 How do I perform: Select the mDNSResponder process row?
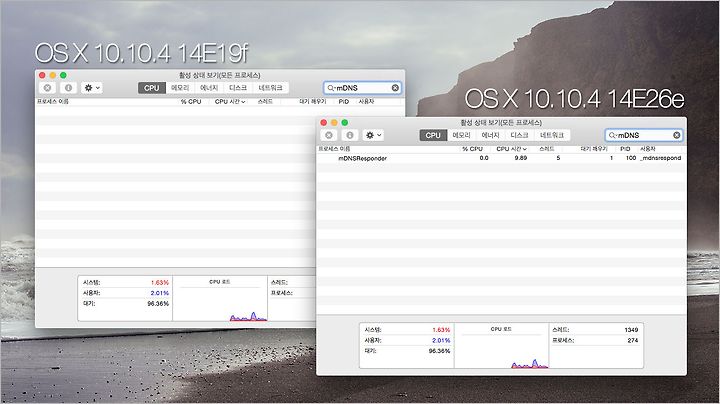(501, 158)
